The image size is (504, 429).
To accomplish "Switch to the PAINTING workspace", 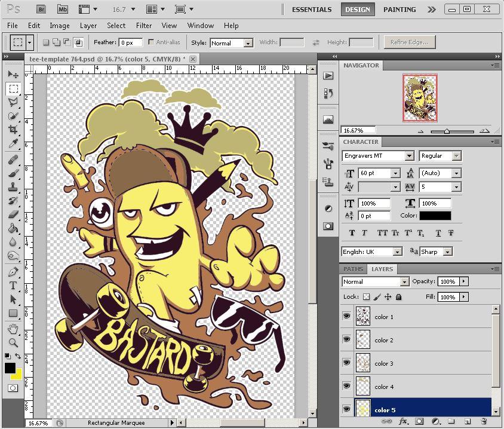I will (399, 10).
